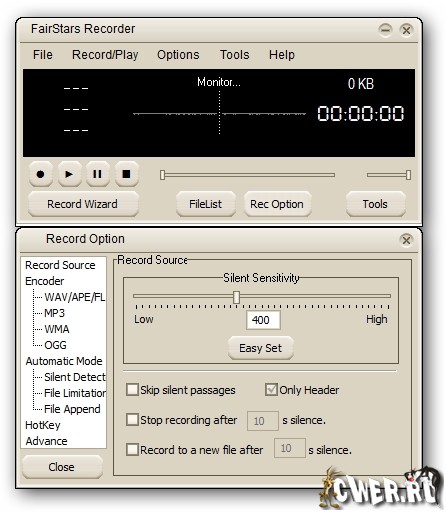Viewport: 446px width, 512px height.
Task: Open the Options menu
Action: (x=178, y=55)
